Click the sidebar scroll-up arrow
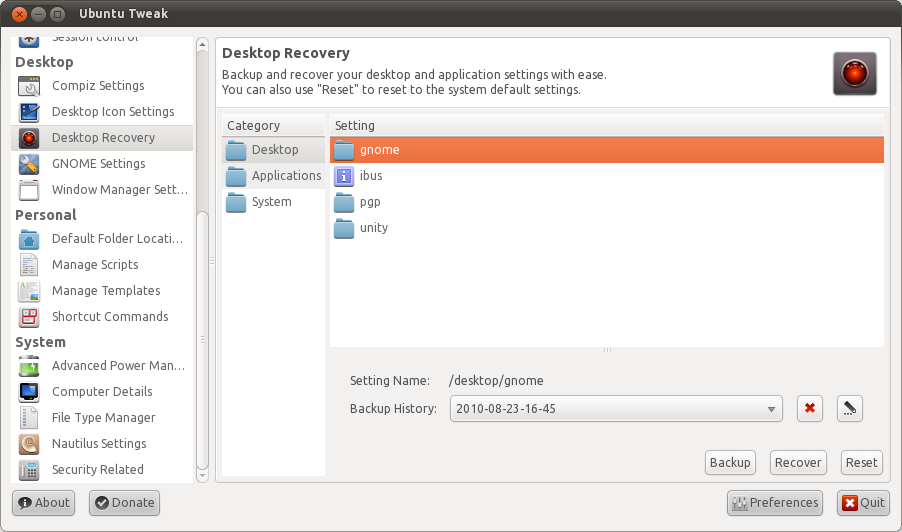 coord(202,44)
